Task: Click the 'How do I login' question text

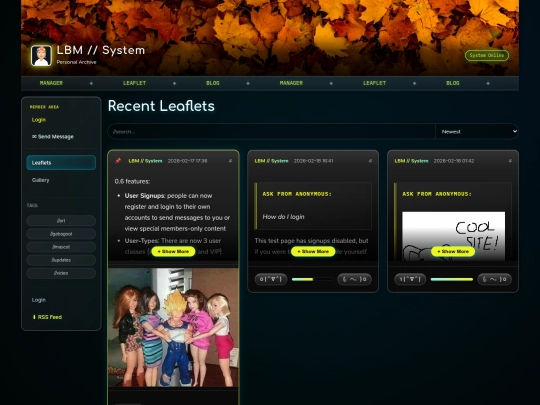Action: pos(283,217)
